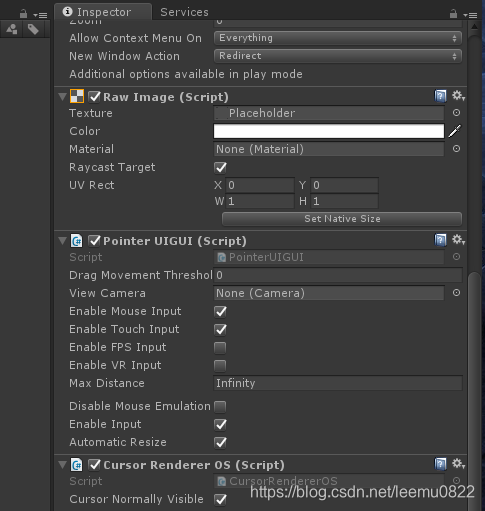This screenshot has width=485, height=511.
Task: Uncheck the Enable Input checkbox
Action: click(220, 424)
